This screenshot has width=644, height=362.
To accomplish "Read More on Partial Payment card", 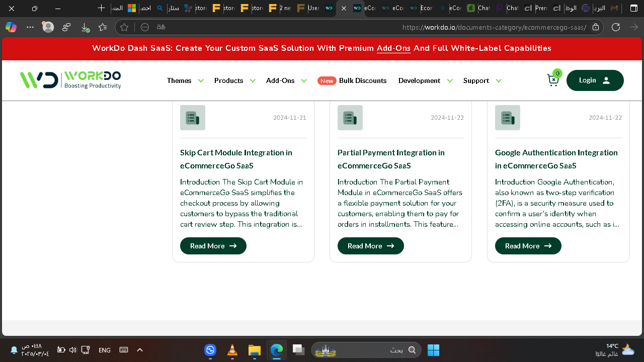I will pos(371,246).
